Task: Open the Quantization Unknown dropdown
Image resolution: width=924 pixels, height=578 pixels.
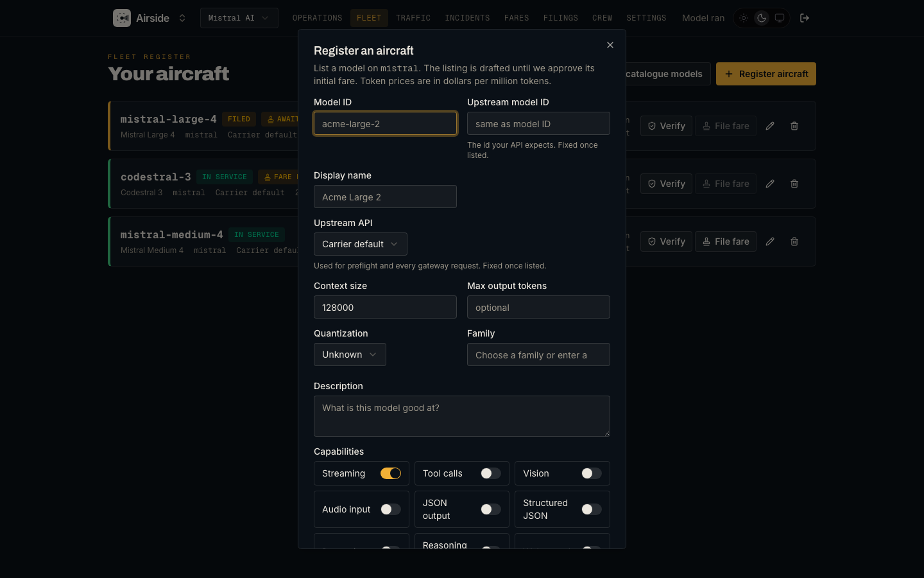Action: (350, 355)
